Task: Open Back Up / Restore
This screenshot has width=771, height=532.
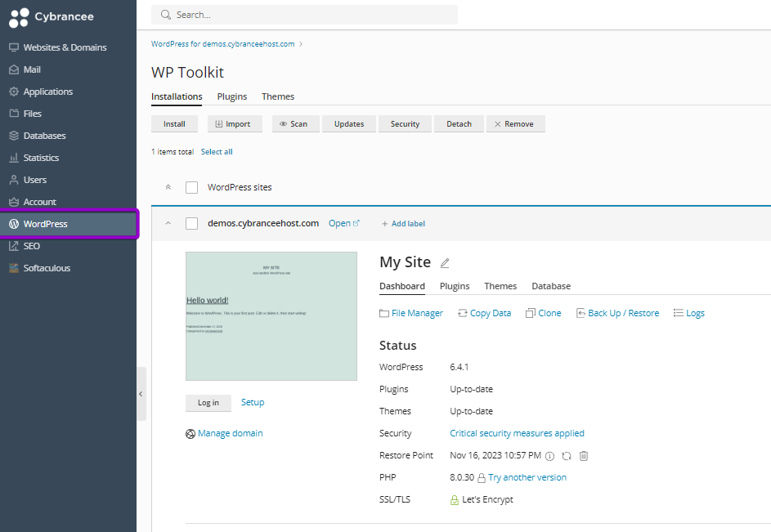Action: pyautogui.click(x=617, y=313)
